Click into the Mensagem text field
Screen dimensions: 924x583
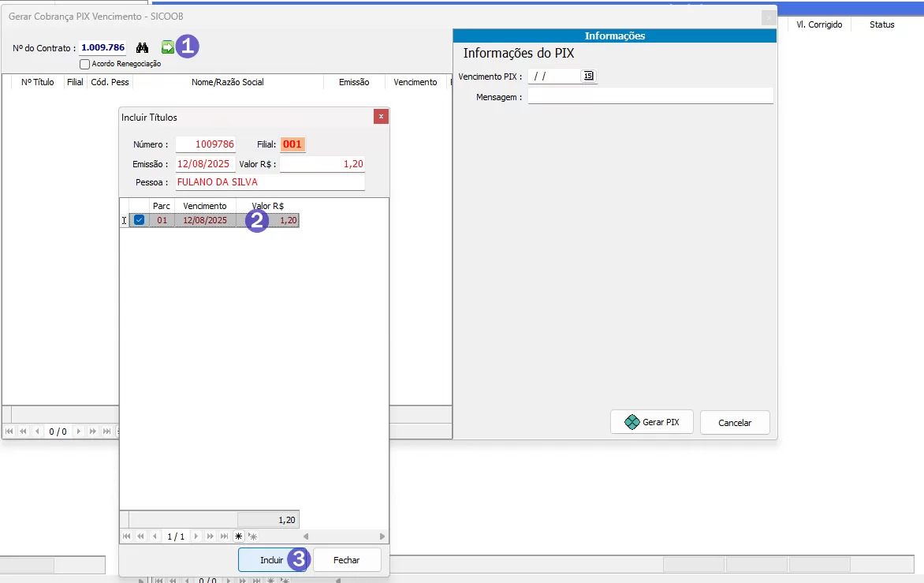pyautogui.click(x=650, y=96)
